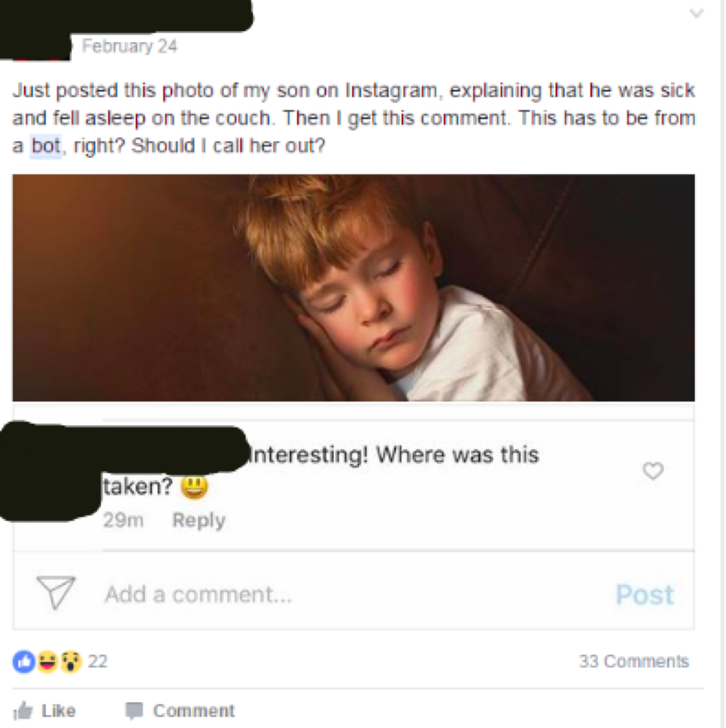Open the 33 Comments link

point(634,661)
